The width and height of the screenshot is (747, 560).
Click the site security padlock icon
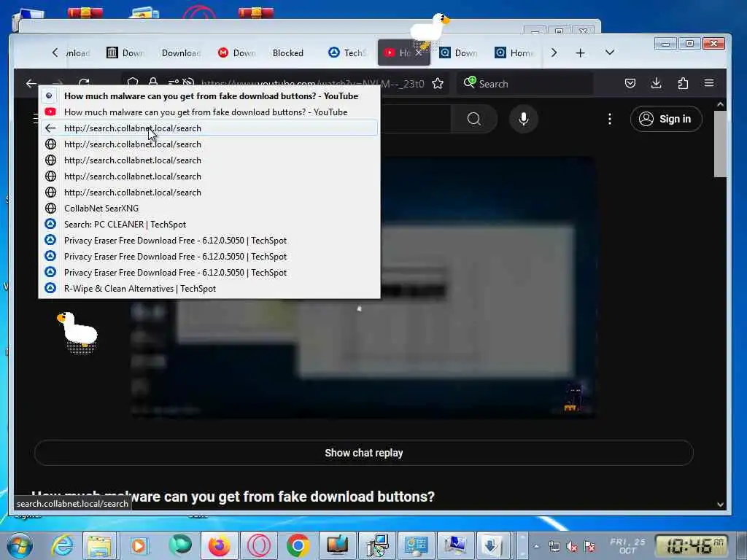[x=153, y=82]
